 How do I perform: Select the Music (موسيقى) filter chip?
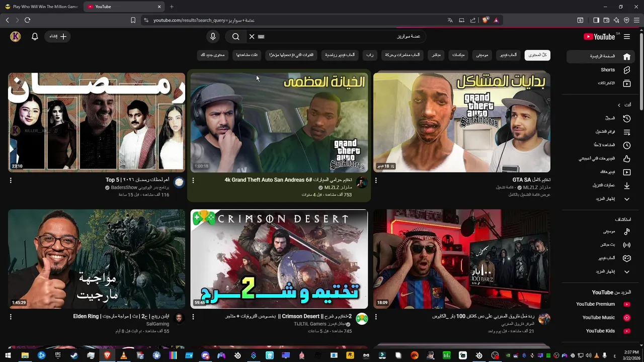[x=482, y=55]
